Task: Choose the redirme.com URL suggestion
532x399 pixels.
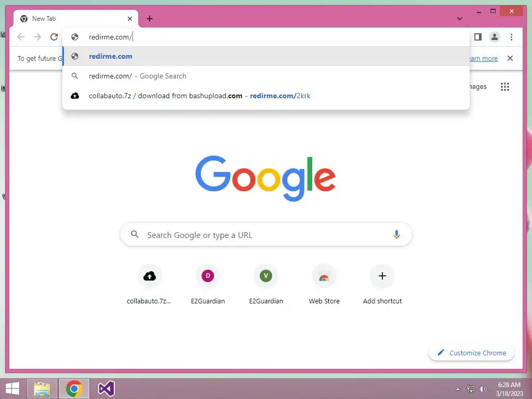Action: click(x=266, y=56)
